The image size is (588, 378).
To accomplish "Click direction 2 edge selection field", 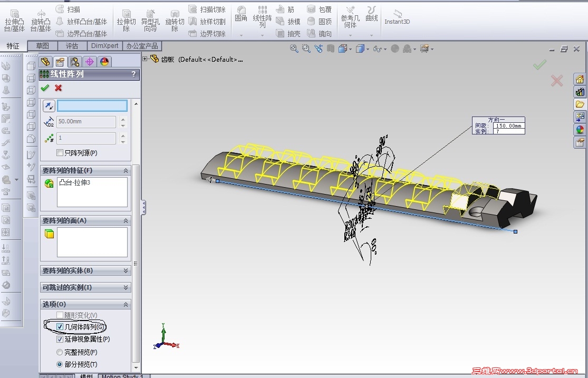I will [92, 106].
